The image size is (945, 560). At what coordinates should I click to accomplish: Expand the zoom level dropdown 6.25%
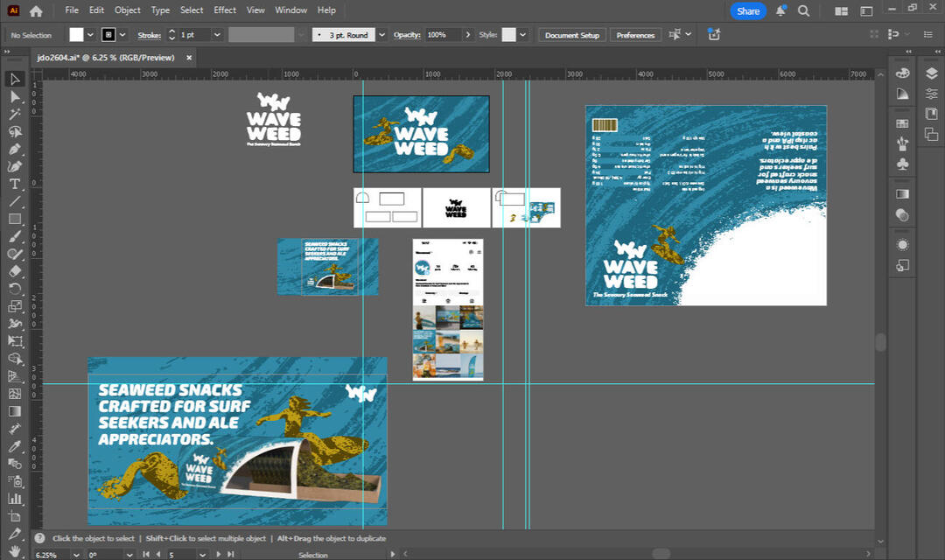(x=74, y=555)
